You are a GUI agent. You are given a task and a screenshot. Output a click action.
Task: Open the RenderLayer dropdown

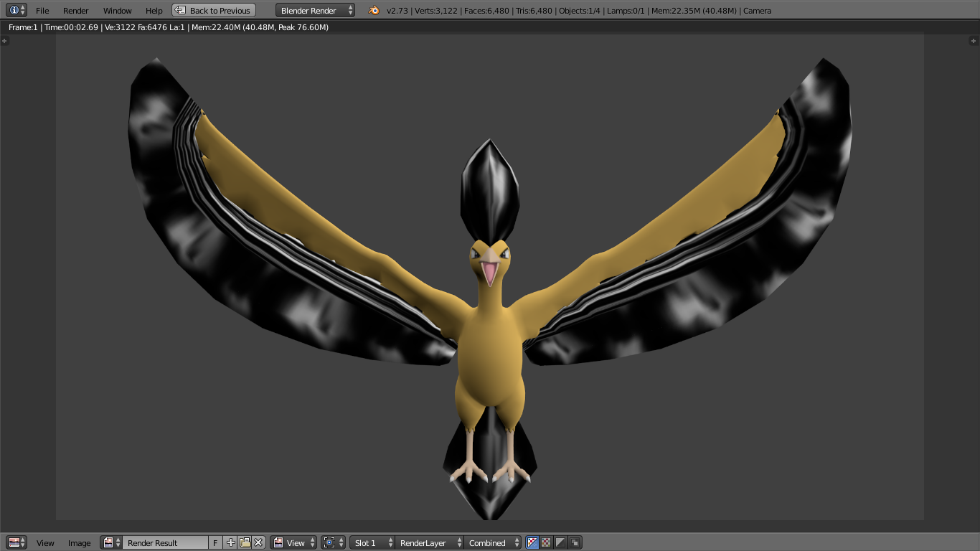(429, 542)
